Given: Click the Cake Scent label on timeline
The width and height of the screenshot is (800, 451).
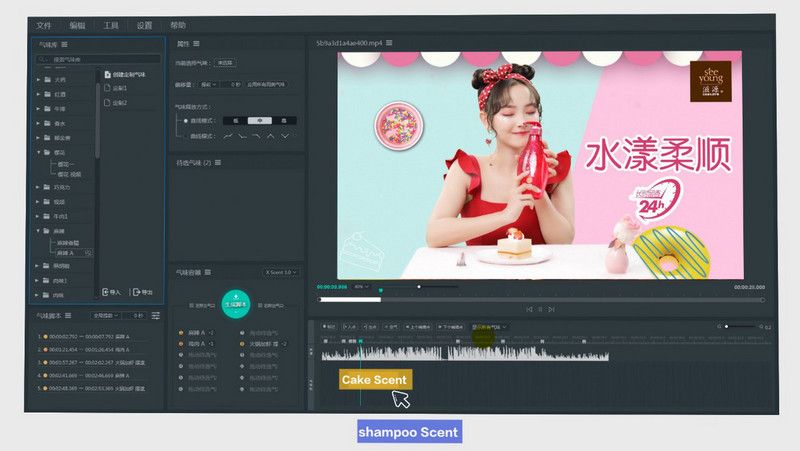Looking at the screenshot, I should click(375, 379).
